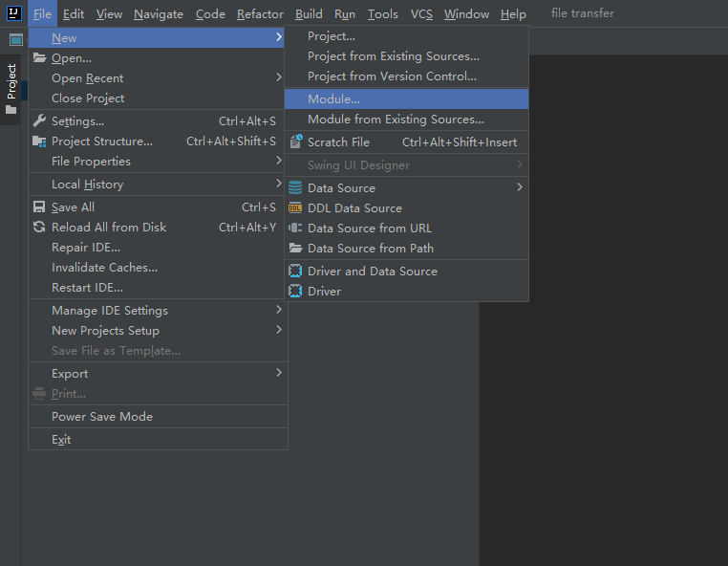The width and height of the screenshot is (728, 566).
Task: Select Module... from the New submenu
Action: tap(333, 99)
